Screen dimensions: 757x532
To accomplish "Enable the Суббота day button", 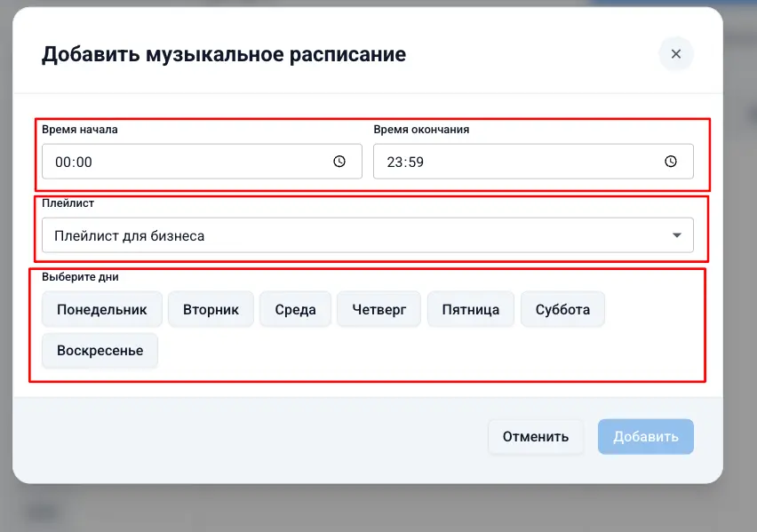I will tap(562, 310).
